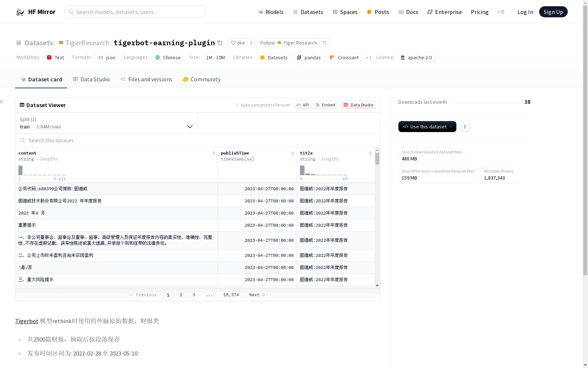Viewport: 588px width, 368px height.
Task: Open the Tigerbot link in description
Action: [x=26, y=321]
